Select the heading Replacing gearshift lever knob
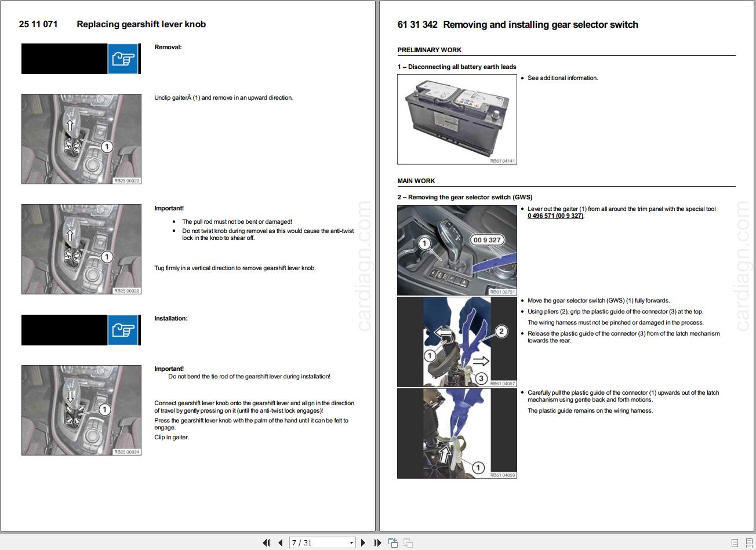This screenshot has width=756, height=550. (x=141, y=24)
